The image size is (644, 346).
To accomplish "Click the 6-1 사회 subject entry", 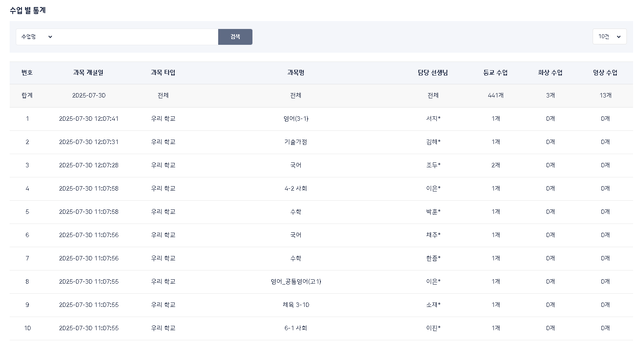I will 295,328.
